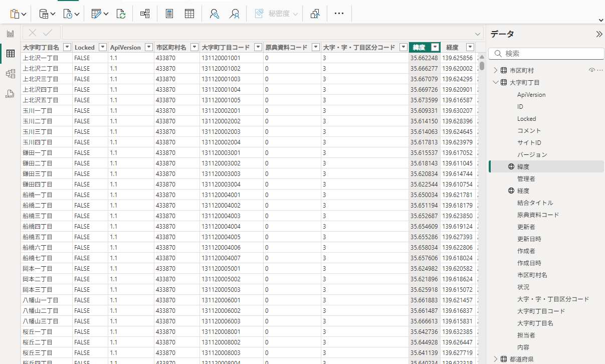This screenshot has width=605, height=364.
Task: Open filter dropdown for 経度 column
Action: click(x=470, y=47)
